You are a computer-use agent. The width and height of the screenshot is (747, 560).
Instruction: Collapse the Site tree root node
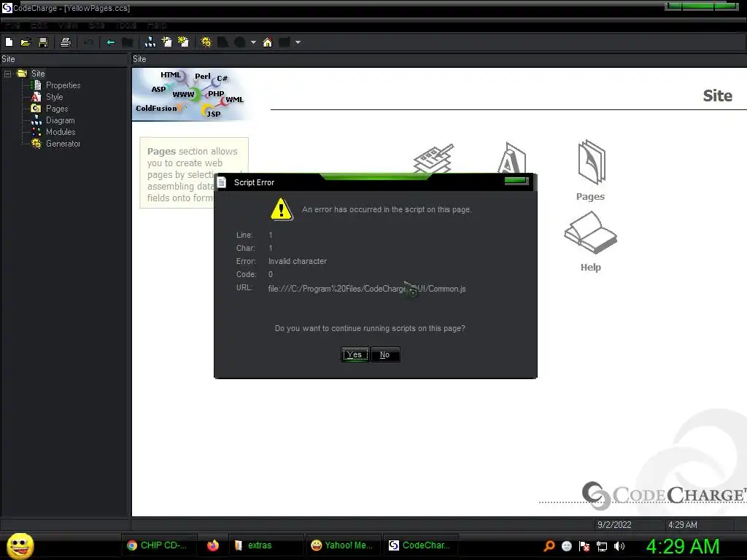click(x=7, y=74)
